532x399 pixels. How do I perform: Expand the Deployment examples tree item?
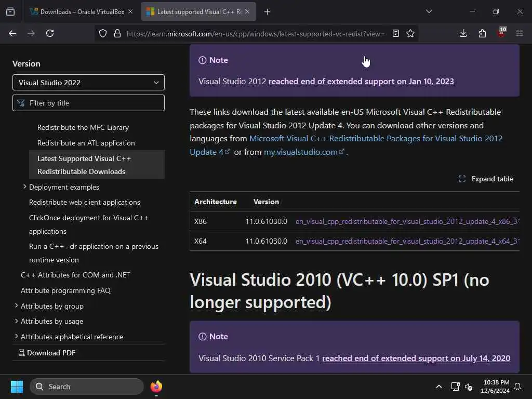click(24, 187)
